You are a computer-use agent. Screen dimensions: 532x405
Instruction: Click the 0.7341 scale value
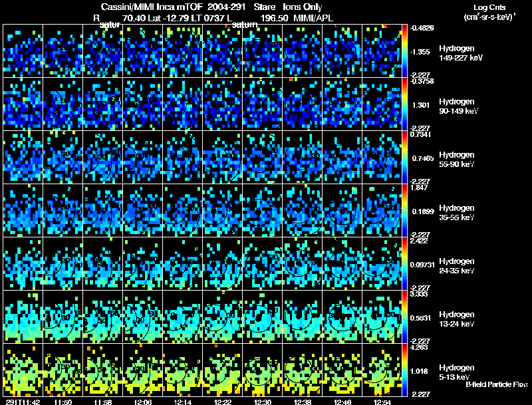420,134
